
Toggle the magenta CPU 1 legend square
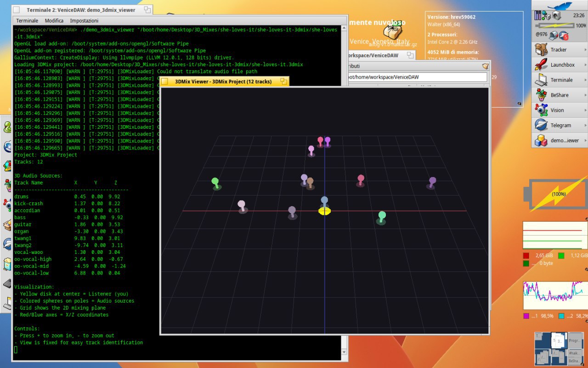tap(526, 316)
